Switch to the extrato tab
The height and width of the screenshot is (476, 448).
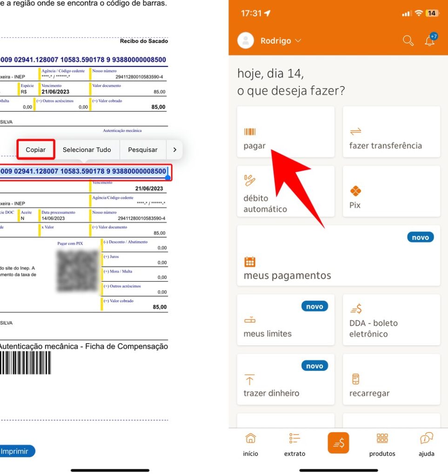294,445
